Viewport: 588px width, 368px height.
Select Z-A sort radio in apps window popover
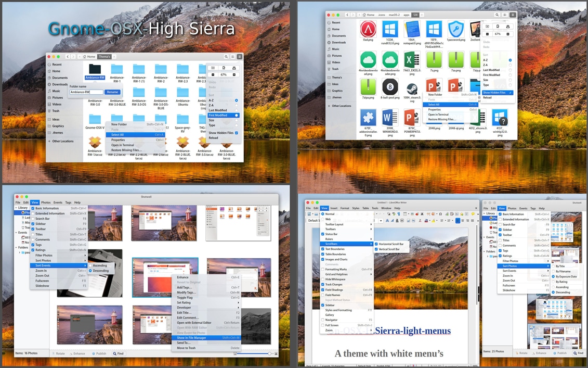coord(510,65)
